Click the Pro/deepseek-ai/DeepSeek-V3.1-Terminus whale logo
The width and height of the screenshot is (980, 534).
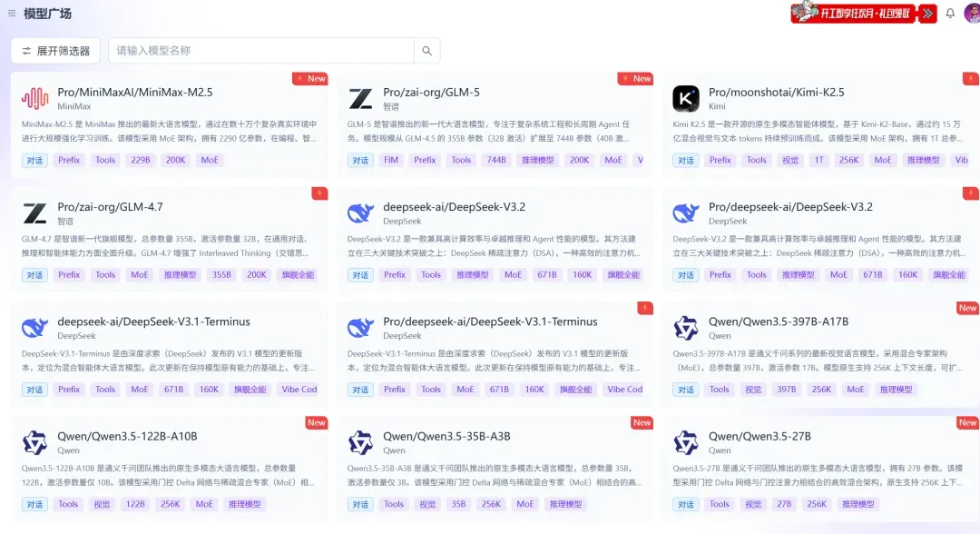tap(360, 328)
